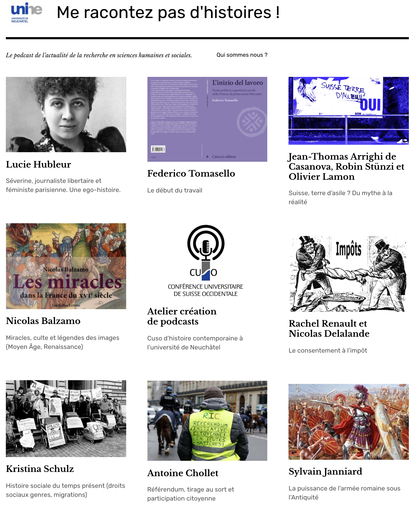Screen dimensions: 420x517
Task: Click the Sylvain Janniard episode title
Action: click(x=325, y=471)
